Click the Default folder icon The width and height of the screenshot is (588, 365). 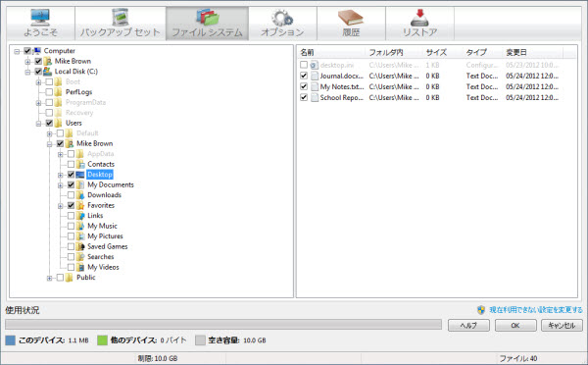[x=69, y=133]
